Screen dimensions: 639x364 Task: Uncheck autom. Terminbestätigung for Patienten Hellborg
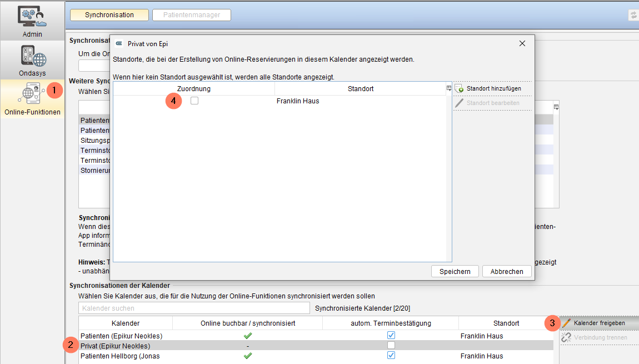click(x=391, y=355)
